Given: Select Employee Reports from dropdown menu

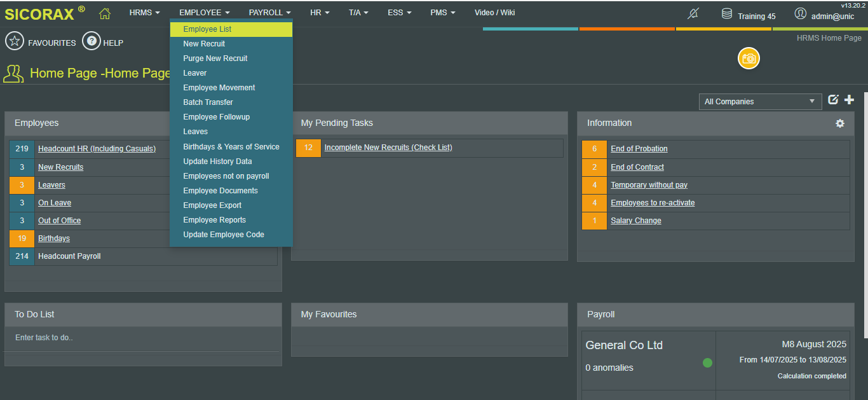Looking at the screenshot, I should (x=214, y=220).
